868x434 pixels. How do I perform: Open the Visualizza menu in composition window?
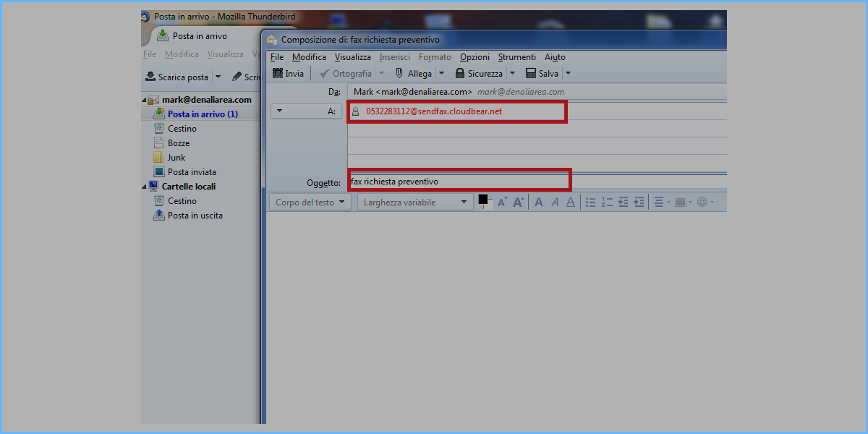[x=353, y=57]
